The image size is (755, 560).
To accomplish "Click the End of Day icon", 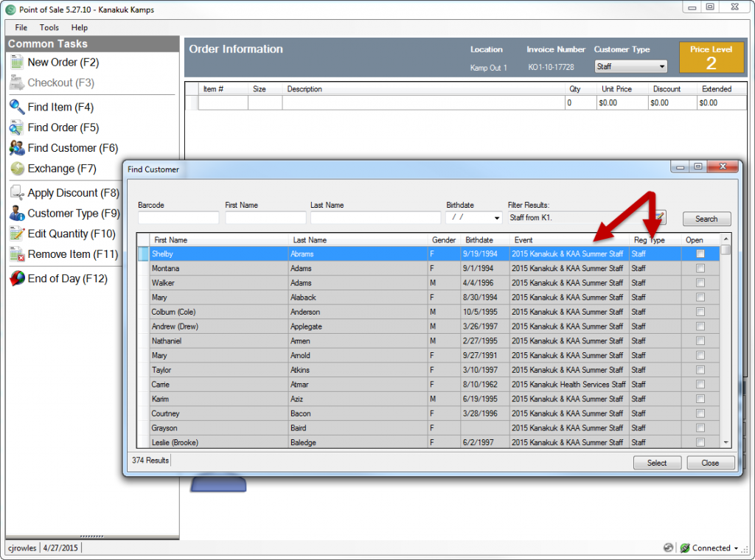I will click(x=17, y=279).
